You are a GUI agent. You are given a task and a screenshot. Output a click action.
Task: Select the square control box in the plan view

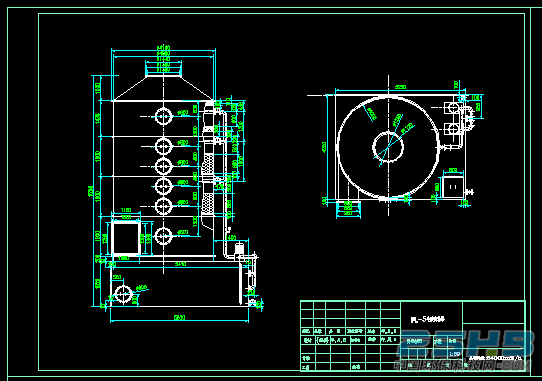tap(453, 187)
